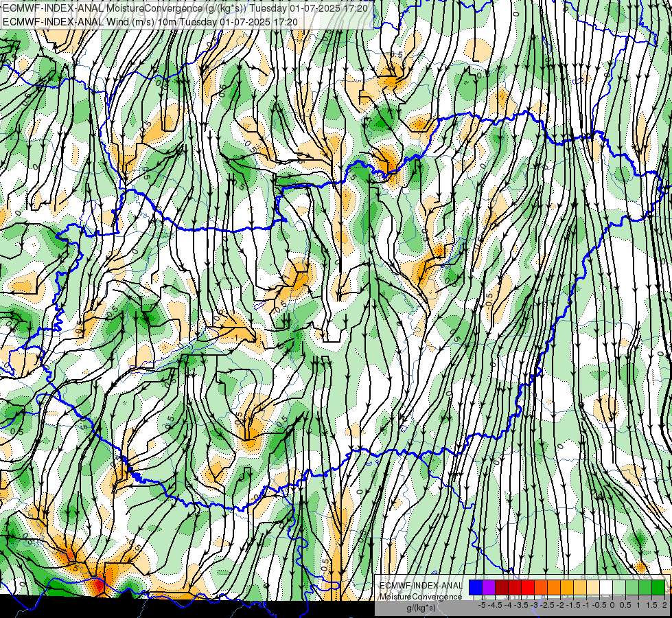Click the -5 value on the legend scale
Viewport: 672px width, 618px height.
[x=482, y=605]
